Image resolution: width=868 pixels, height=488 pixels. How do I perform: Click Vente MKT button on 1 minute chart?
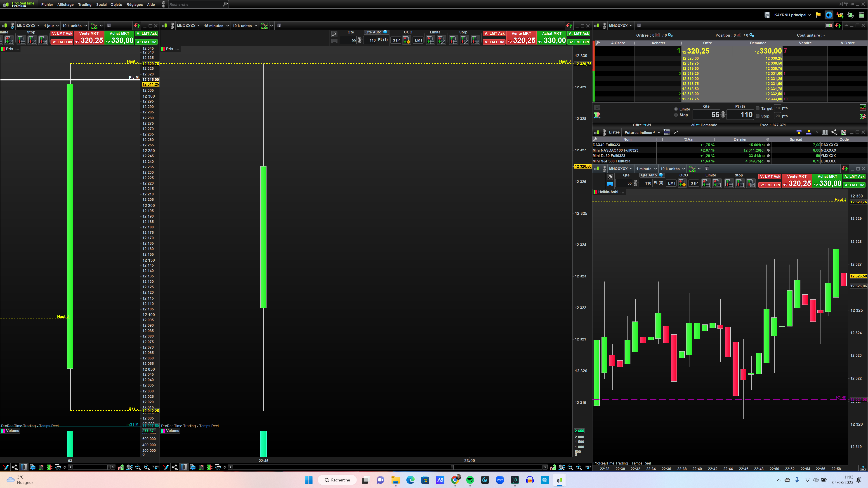click(797, 181)
